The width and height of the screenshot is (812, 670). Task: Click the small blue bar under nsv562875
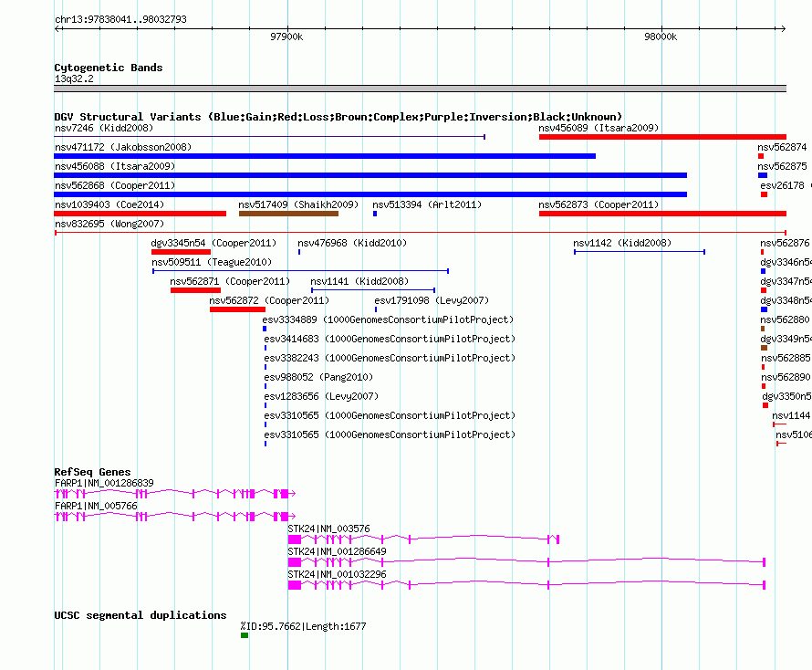(x=763, y=175)
